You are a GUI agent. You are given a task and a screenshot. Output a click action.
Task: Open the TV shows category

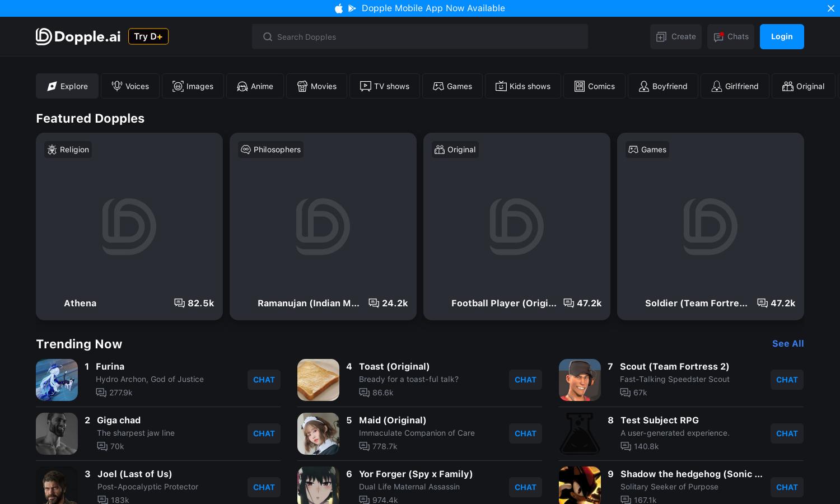click(385, 86)
